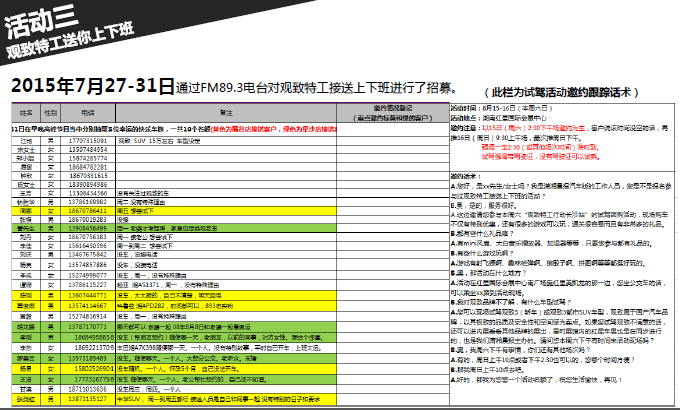This screenshot has width=680, height=410.
Task: Click phone number cell '13507484954'
Action: click(x=88, y=150)
